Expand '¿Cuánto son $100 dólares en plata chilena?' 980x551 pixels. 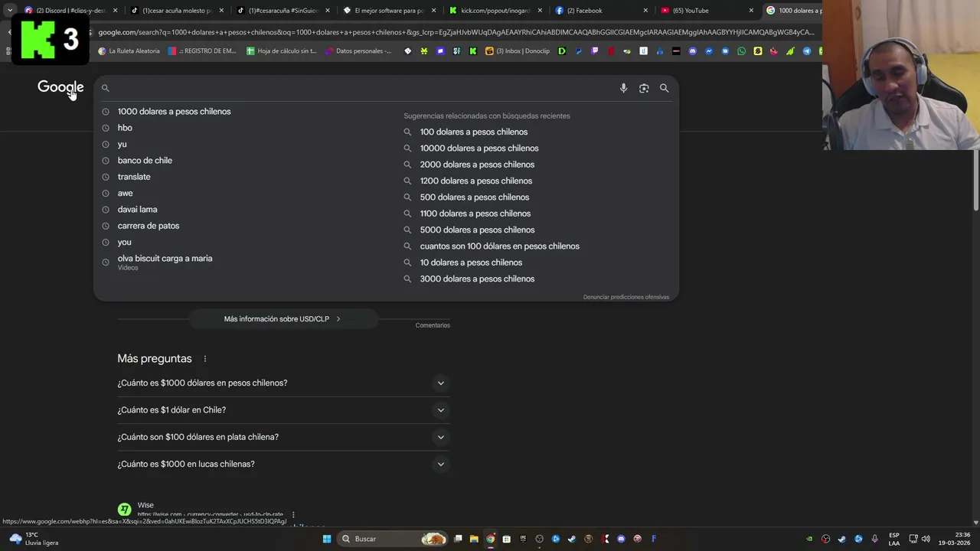point(283,437)
